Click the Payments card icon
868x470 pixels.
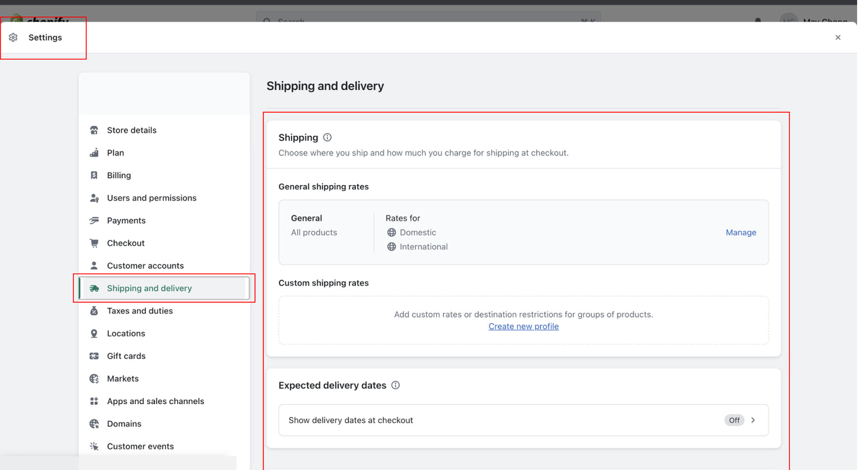94,220
